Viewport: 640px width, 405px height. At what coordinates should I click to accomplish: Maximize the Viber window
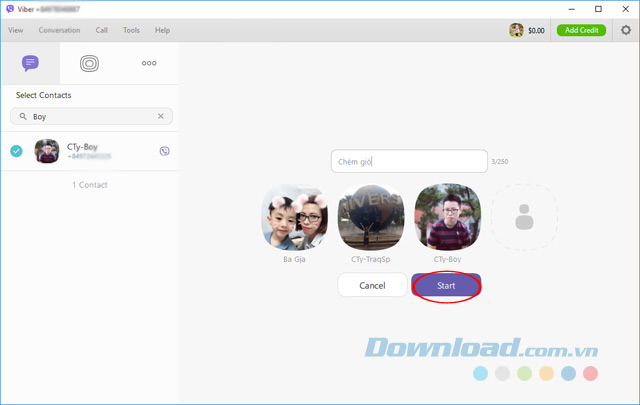coord(598,9)
